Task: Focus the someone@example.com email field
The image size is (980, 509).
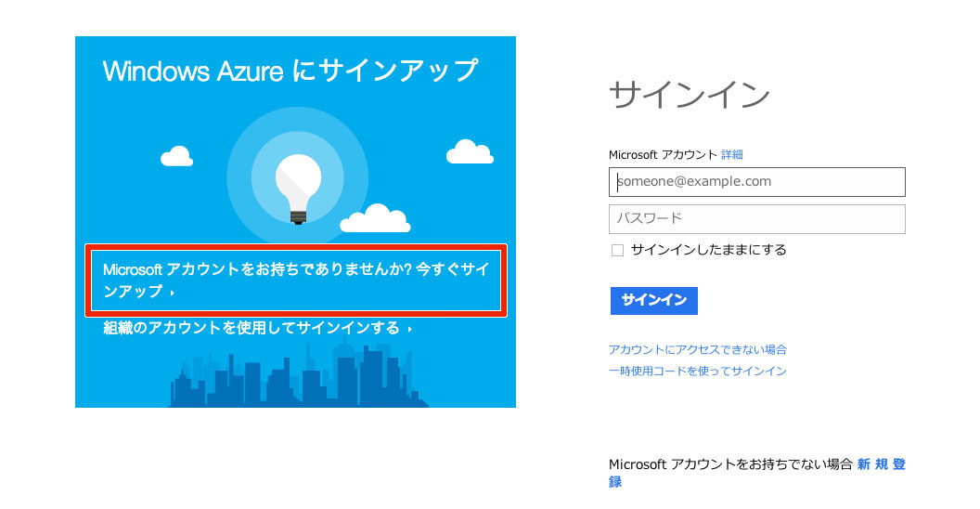Action: pos(757,182)
